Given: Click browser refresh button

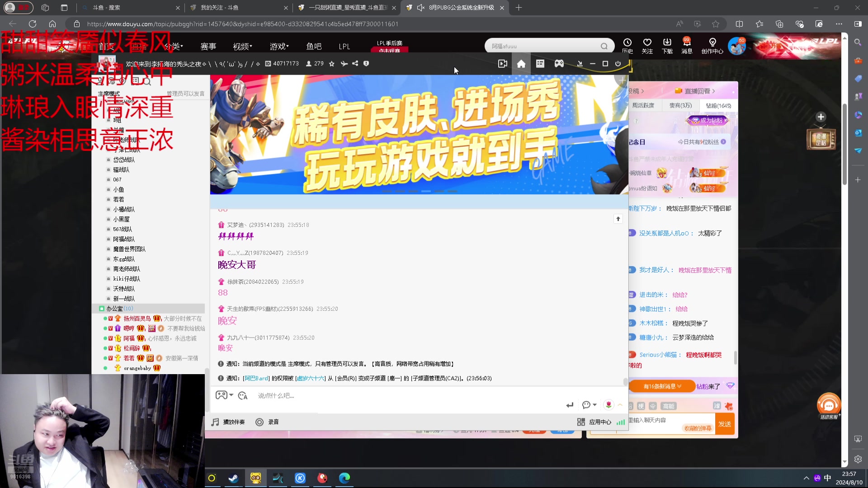Looking at the screenshot, I should click(33, 24).
